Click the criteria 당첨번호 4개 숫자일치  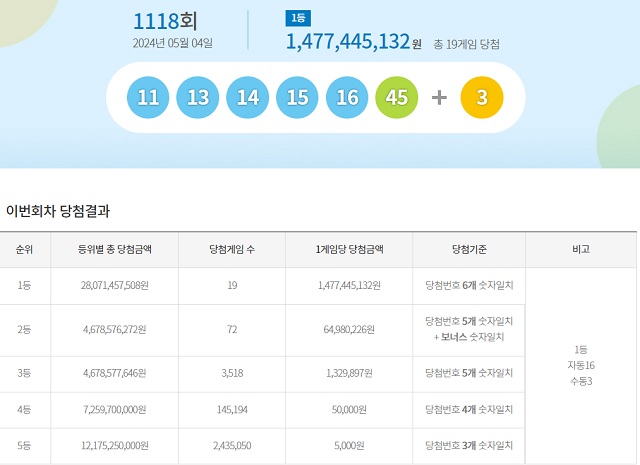[469, 409]
